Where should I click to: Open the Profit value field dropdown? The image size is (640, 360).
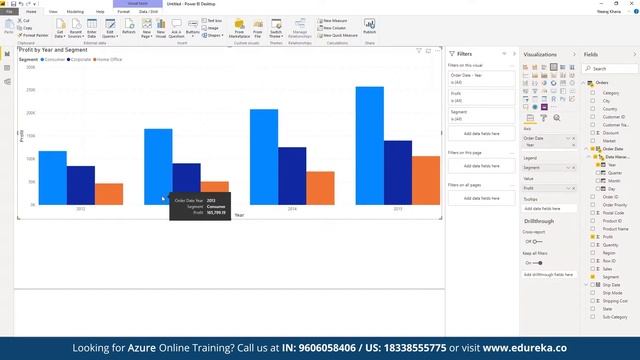[568, 188]
